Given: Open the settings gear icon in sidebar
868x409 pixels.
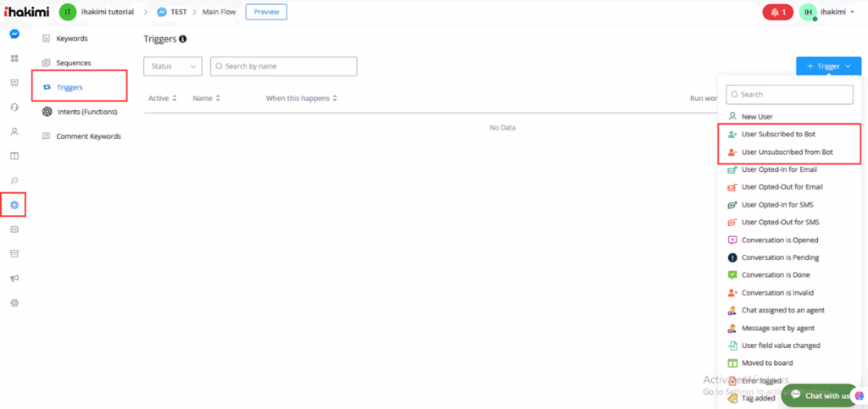Looking at the screenshot, I should pyautogui.click(x=14, y=303).
